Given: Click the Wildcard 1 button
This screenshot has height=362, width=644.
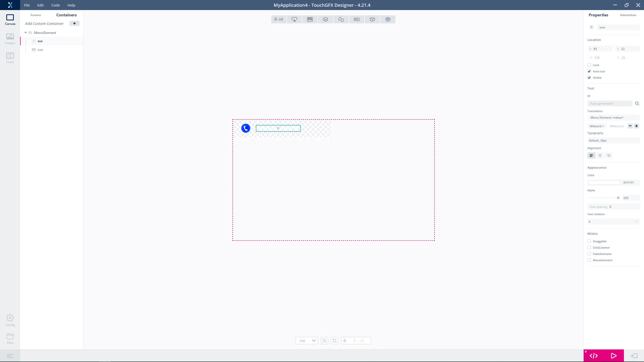Looking at the screenshot, I should [596, 126].
